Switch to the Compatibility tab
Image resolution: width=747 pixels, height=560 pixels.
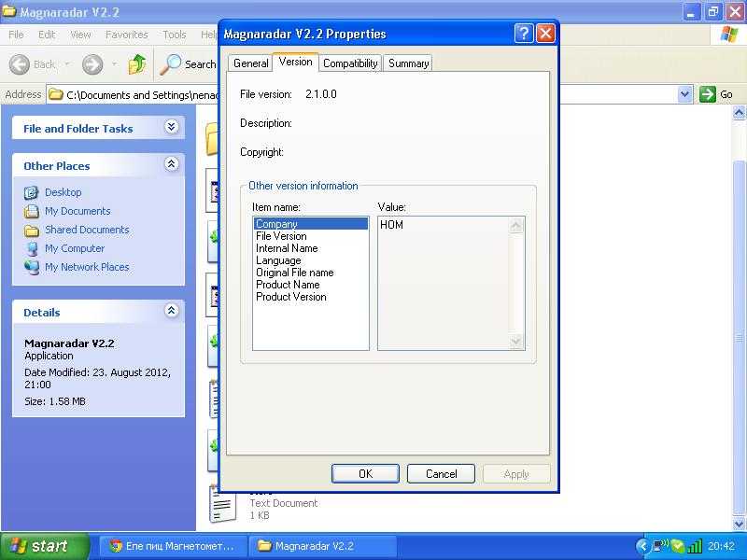pos(350,63)
